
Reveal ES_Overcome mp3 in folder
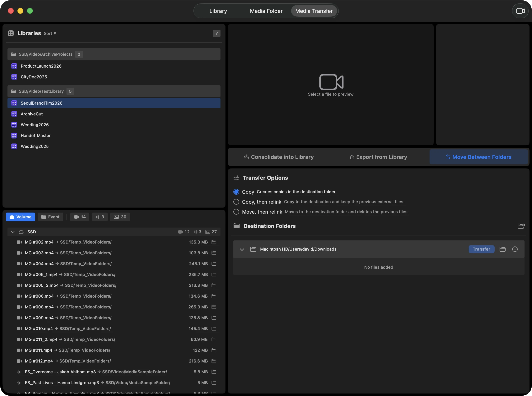pyautogui.click(x=214, y=372)
